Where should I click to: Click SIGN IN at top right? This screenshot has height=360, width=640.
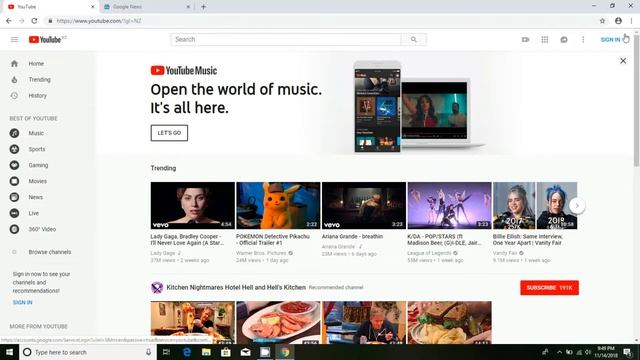pos(610,40)
